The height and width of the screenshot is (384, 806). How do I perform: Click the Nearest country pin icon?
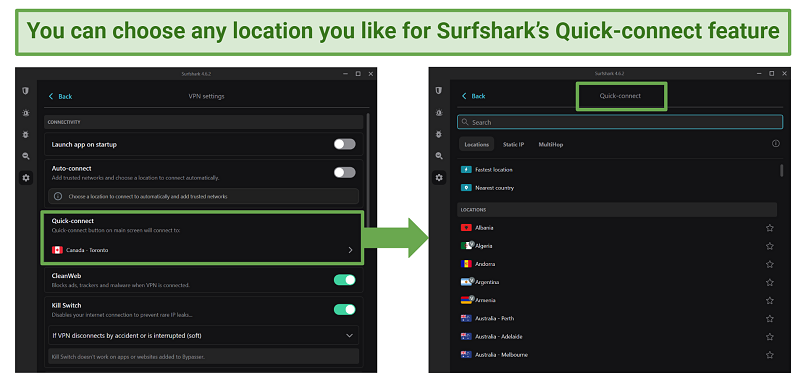(x=466, y=188)
